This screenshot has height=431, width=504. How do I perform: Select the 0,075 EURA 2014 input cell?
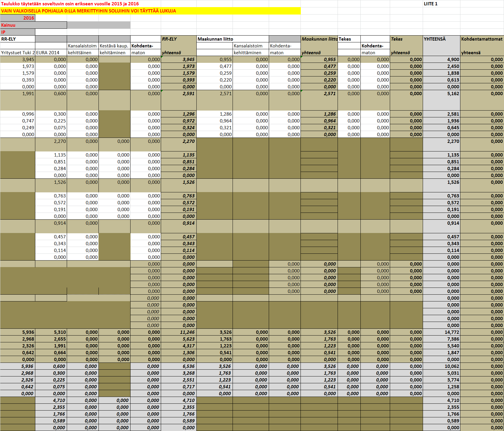click(51, 127)
